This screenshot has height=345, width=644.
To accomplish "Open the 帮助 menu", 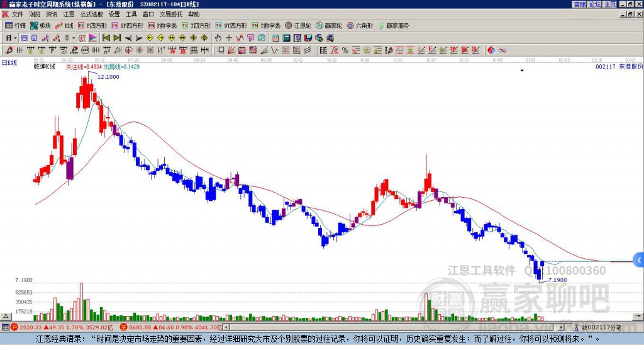I will [194, 14].
